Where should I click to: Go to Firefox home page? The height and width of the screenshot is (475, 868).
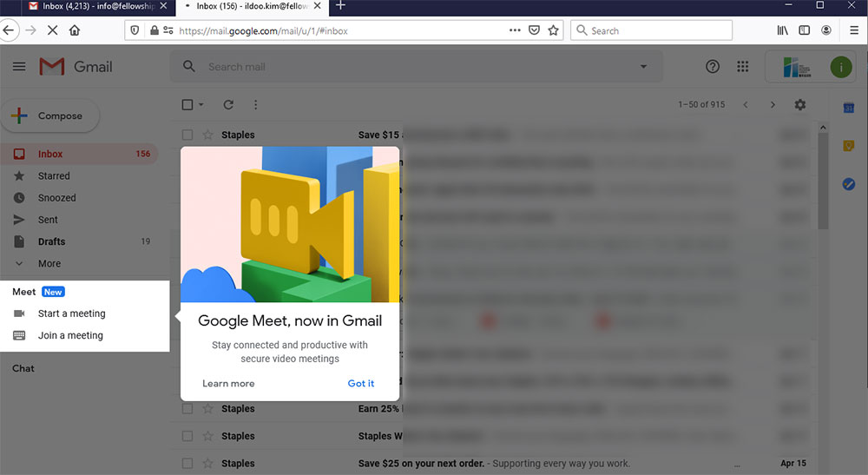click(x=75, y=30)
